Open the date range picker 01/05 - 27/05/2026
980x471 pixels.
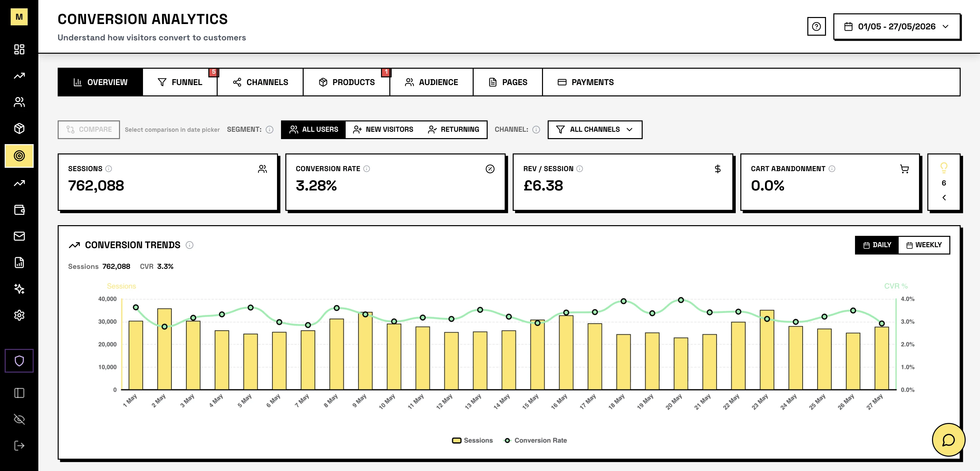click(897, 26)
